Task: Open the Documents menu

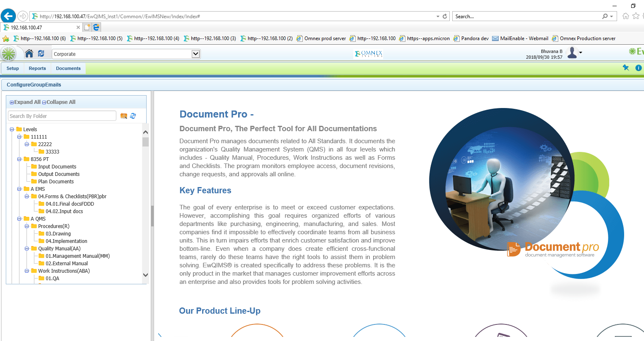Action: 68,68
